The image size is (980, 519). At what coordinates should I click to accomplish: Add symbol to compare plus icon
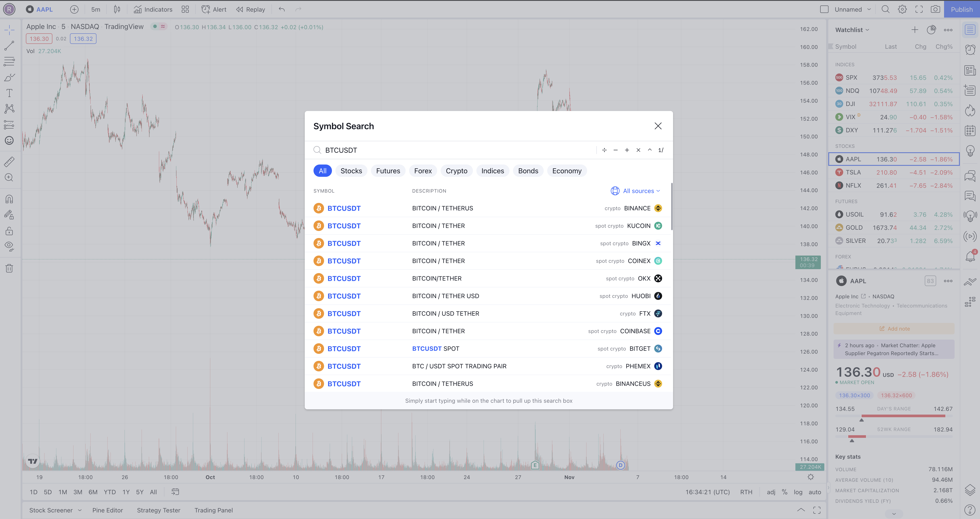[75, 9]
